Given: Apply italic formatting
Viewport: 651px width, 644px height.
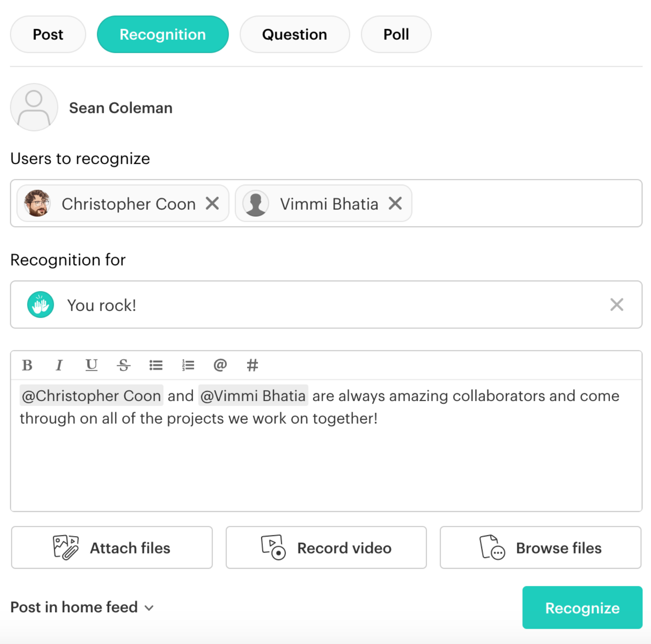Looking at the screenshot, I should tap(59, 365).
